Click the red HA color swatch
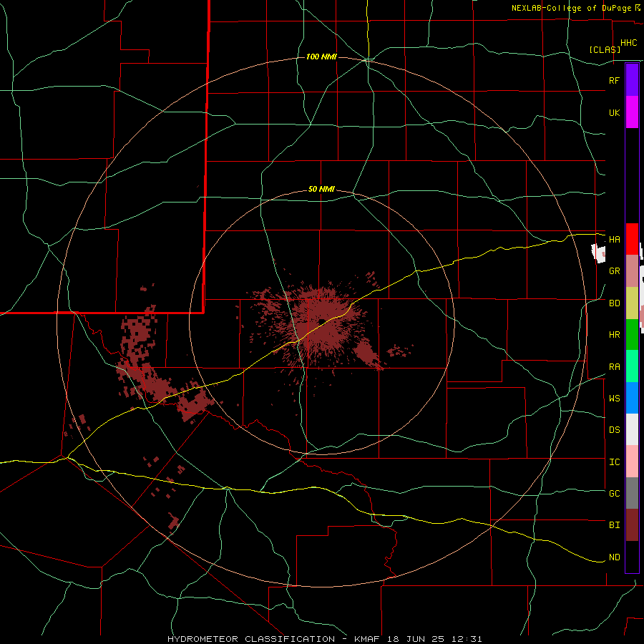 tap(632, 239)
